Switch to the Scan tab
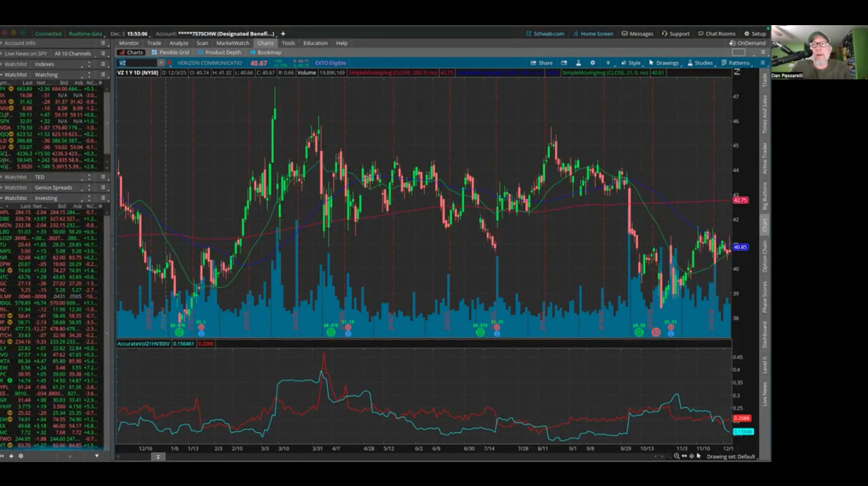The height and width of the screenshot is (486, 868). pyautogui.click(x=202, y=43)
